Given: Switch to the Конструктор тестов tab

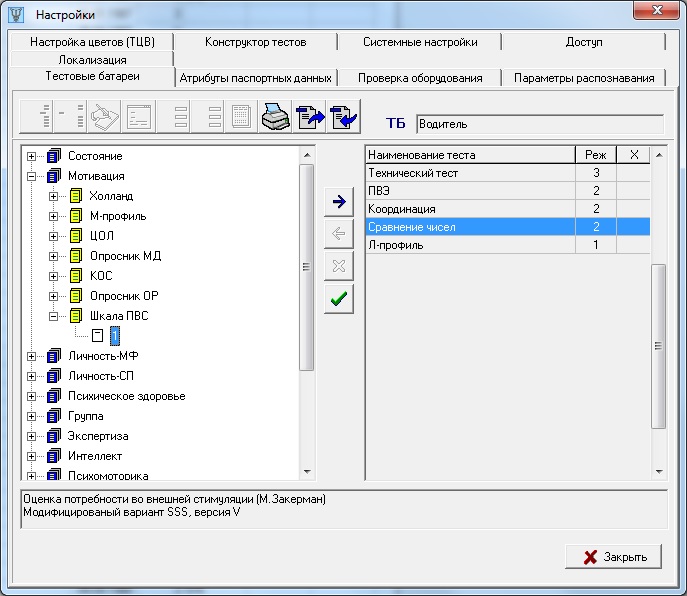Looking at the screenshot, I should pos(255,42).
